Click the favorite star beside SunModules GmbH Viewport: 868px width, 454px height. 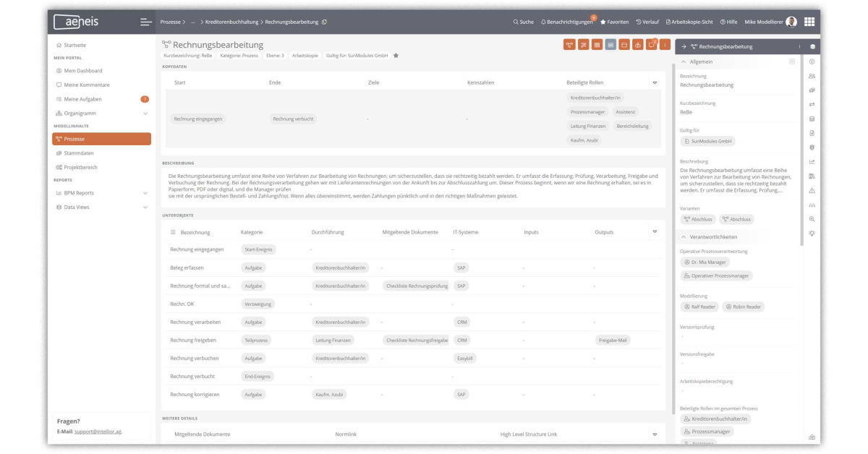click(x=396, y=56)
